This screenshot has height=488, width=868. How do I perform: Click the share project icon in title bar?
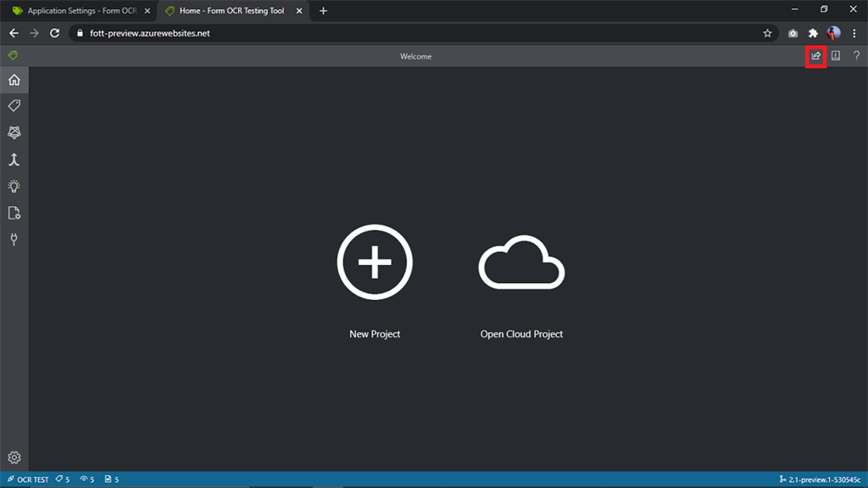[x=816, y=56]
